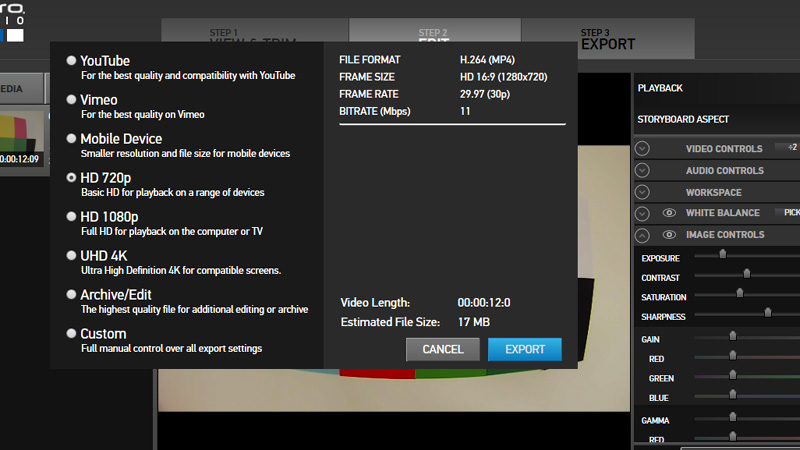The image size is (800, 450).
Task: Adjust the Contrast slider handle
Action: coord(747,273)
